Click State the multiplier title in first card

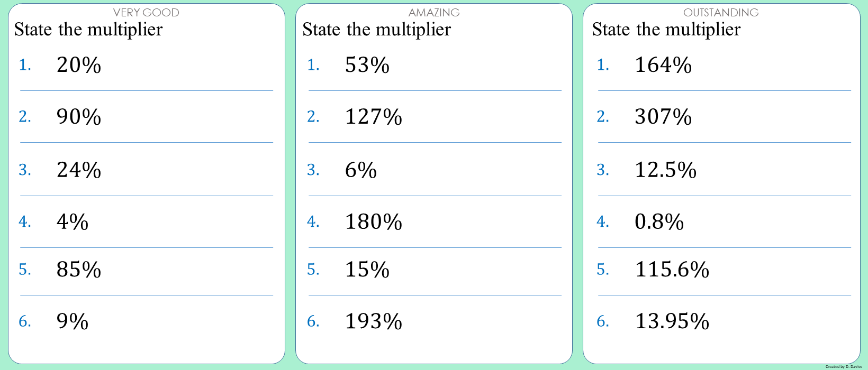[88, 30]
